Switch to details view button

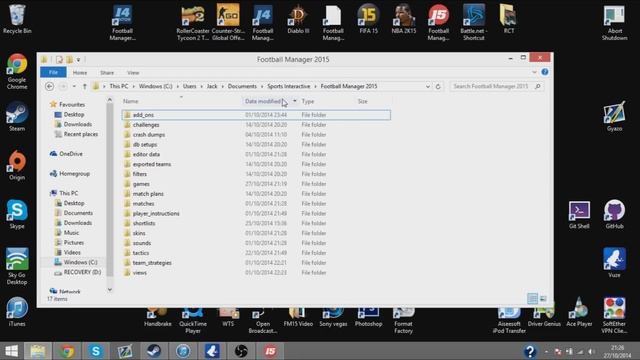click(532, 299)
